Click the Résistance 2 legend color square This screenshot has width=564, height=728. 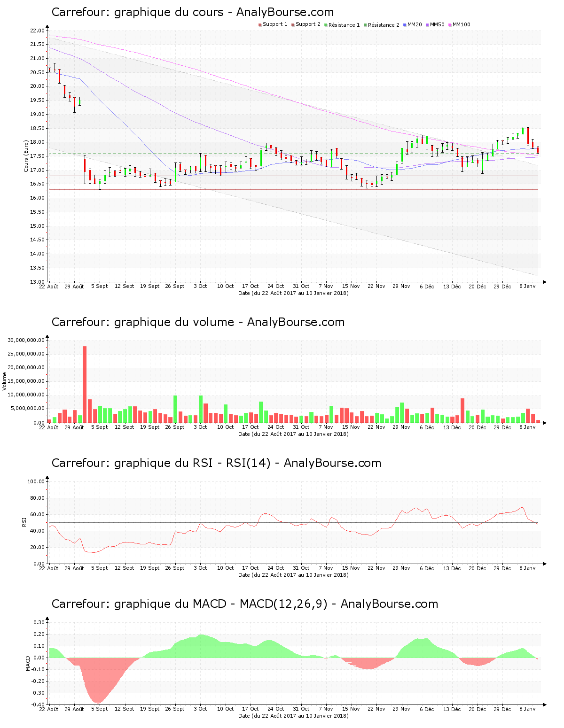click(365, 25)
